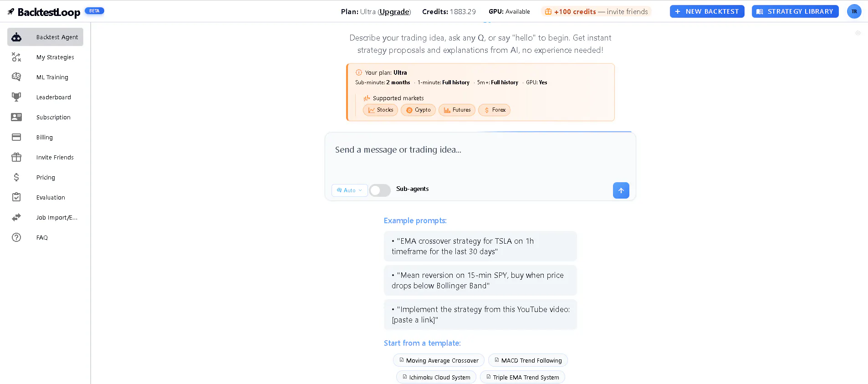Open the TR user avatar menu
This screenshot has height=384, width=868.
point(854,11)
